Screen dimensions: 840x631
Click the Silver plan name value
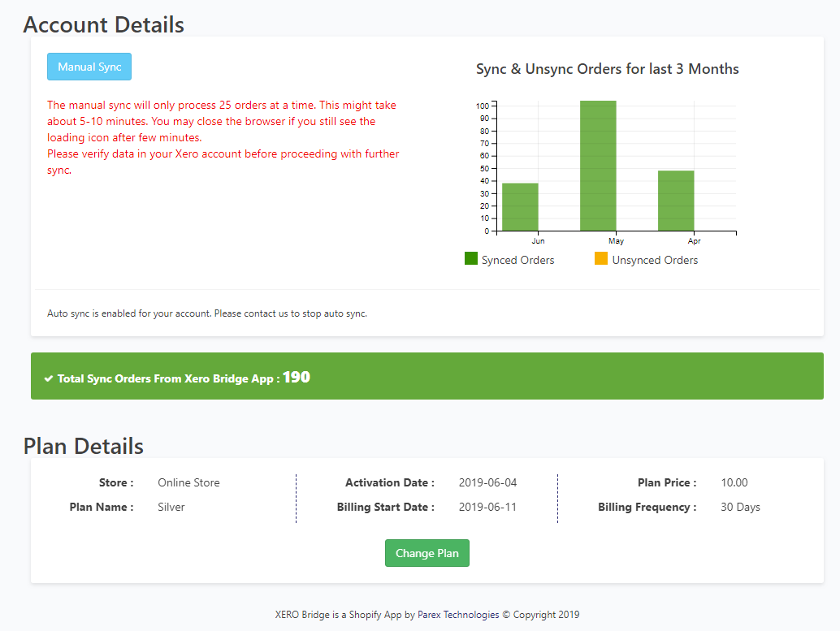click(171, 507)
